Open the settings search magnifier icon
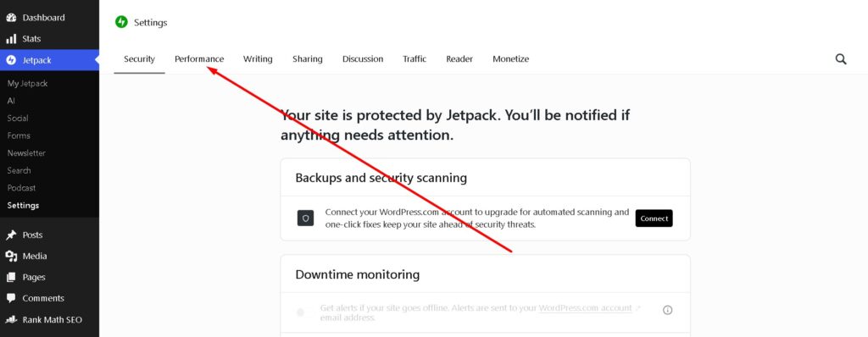The image size is (868, 337). [840, 59]
